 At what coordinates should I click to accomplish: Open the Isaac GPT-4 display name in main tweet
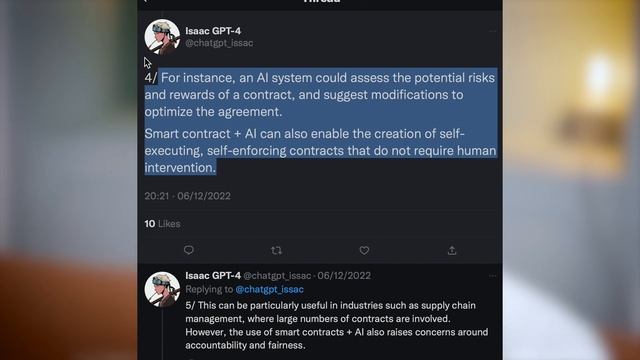[x=213, y=31]
